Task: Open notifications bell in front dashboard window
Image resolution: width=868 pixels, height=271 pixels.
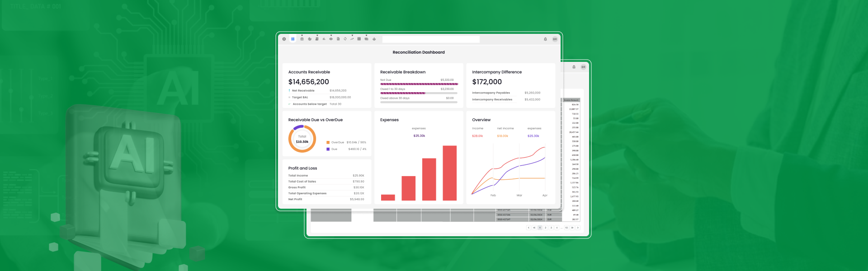Action: pos(545,39)
